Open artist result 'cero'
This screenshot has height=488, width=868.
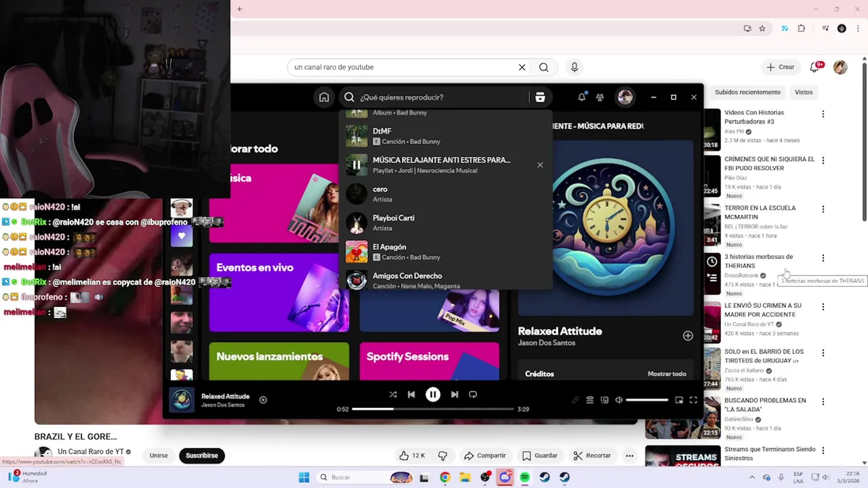point(446,194)
